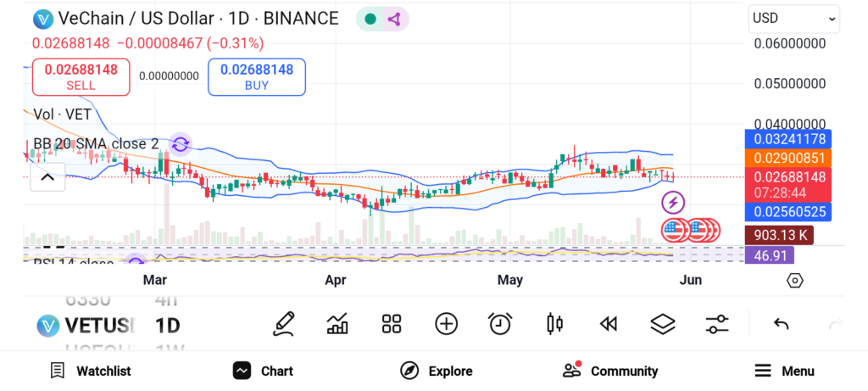Tap the US flag economic event markers
This screenshot has height=391, width=868.
tap(690, 230)
